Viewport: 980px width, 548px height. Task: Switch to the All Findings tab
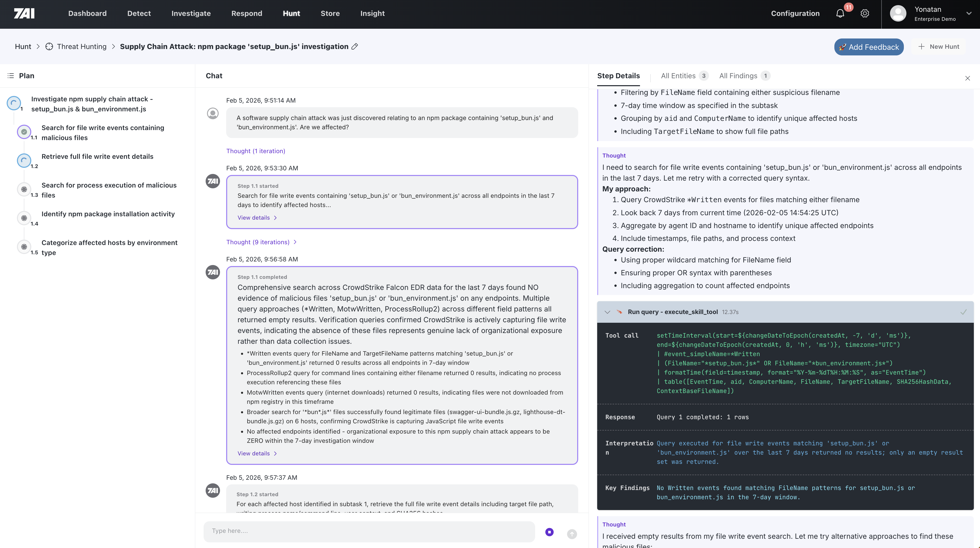coord(745,76)
